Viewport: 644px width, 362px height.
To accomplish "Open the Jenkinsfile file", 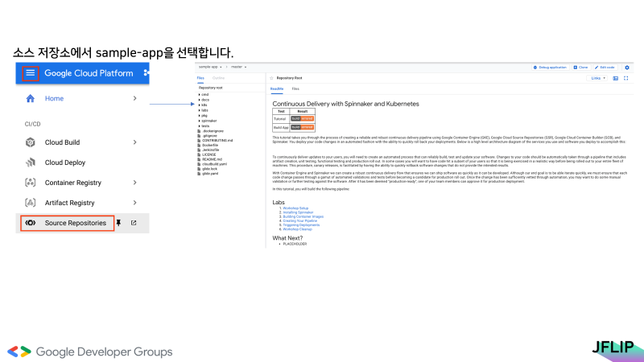I will pyautogui.click(x=211, y=150).
